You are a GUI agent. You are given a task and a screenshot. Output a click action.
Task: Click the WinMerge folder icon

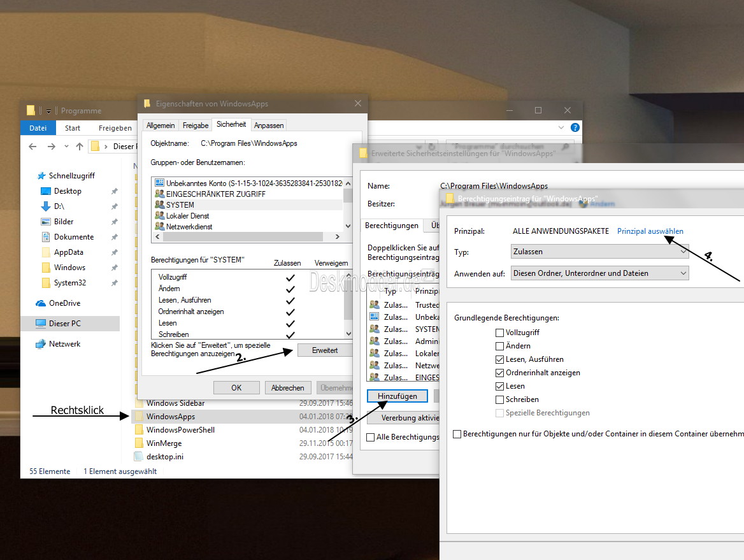[x=139, y=443]
